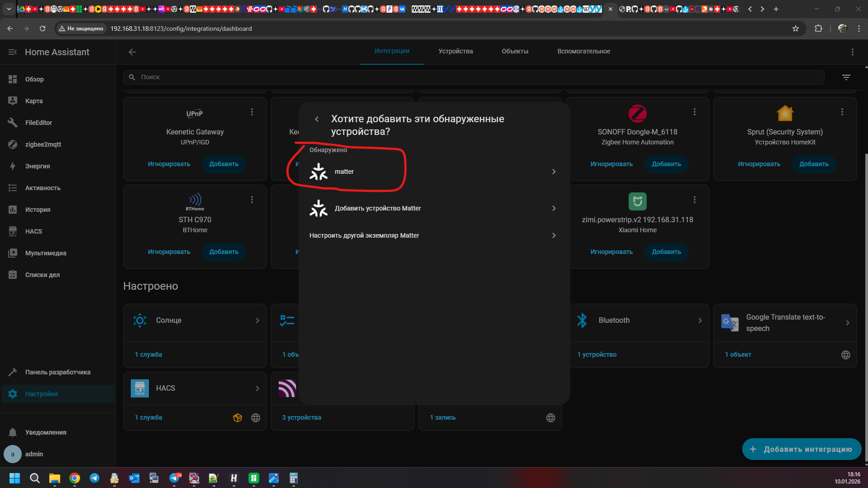Open three-dot menu on SONOFF Dongle card

[694, 112]
